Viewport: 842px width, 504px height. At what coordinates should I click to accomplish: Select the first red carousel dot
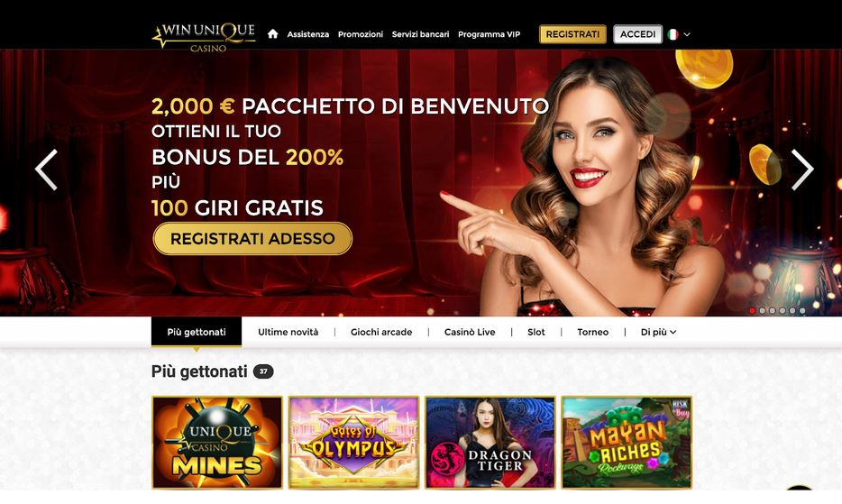tap(753, 310)
